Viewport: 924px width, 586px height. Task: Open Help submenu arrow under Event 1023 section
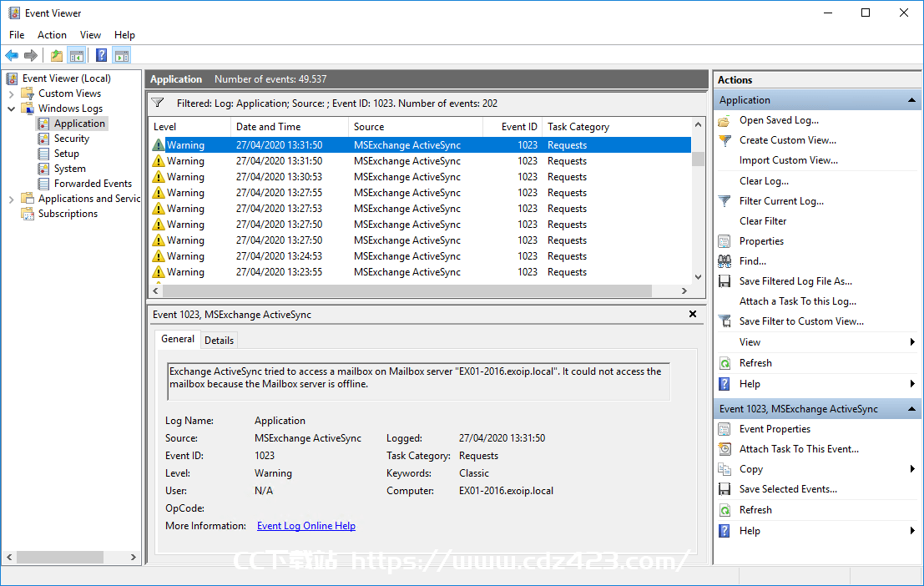tap(912, 531)
